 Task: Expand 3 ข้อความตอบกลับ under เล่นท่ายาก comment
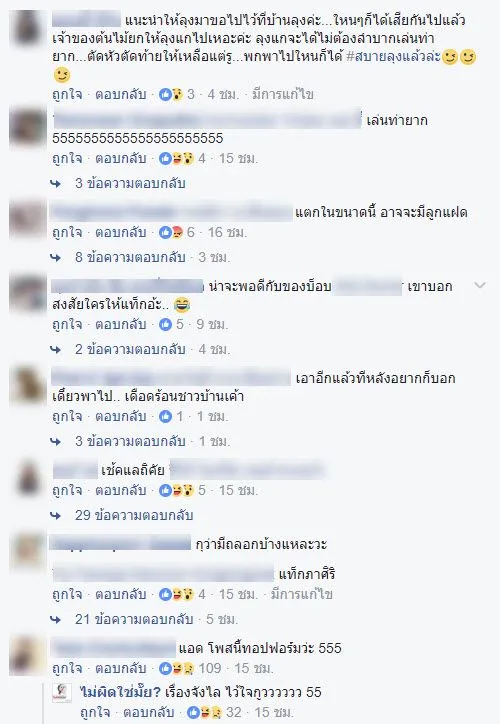tap(130, 183)
